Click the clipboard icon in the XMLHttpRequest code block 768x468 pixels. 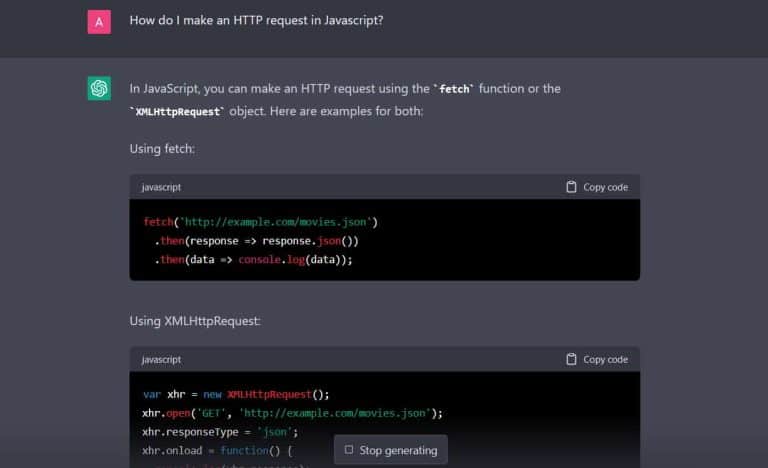pyautogui.click(x=571, y=359)
